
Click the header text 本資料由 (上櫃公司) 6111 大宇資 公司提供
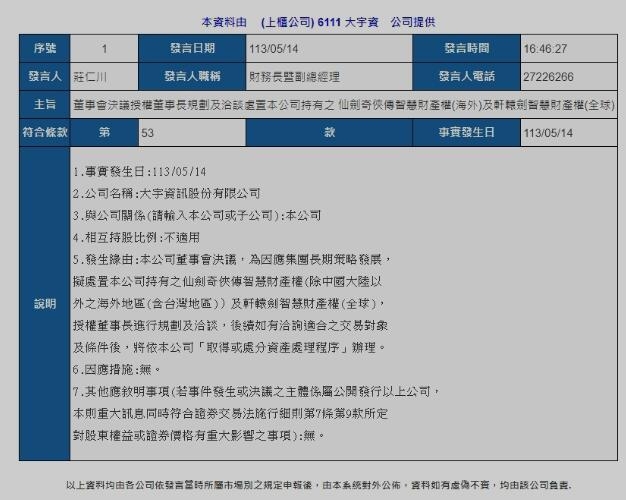point(318,22)
